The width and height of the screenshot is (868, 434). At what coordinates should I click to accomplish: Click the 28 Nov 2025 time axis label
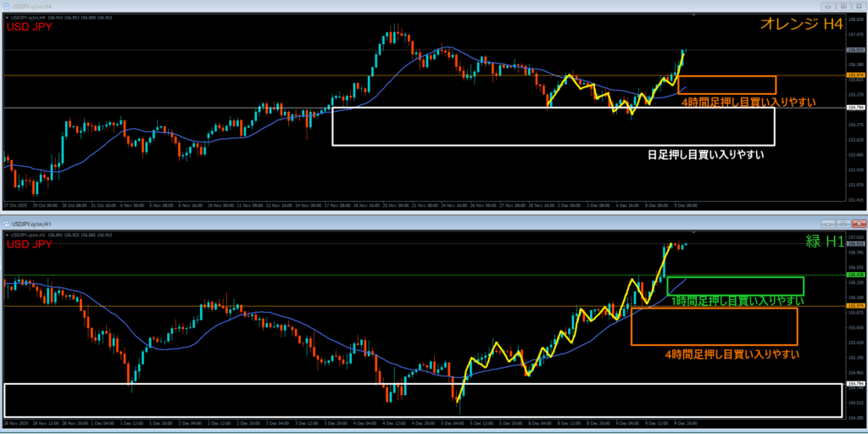click(14, 423)
